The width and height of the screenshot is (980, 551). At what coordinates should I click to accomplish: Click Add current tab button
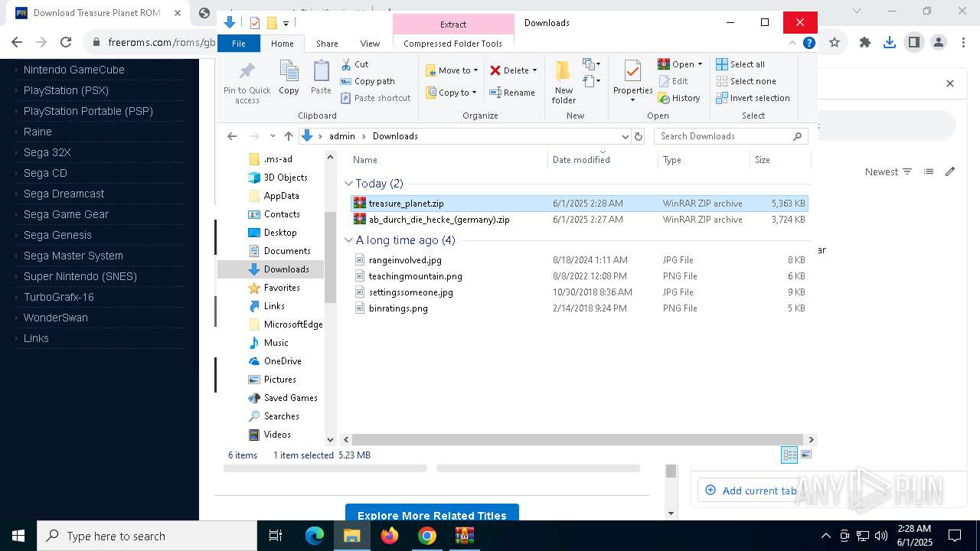coord(750,491)
